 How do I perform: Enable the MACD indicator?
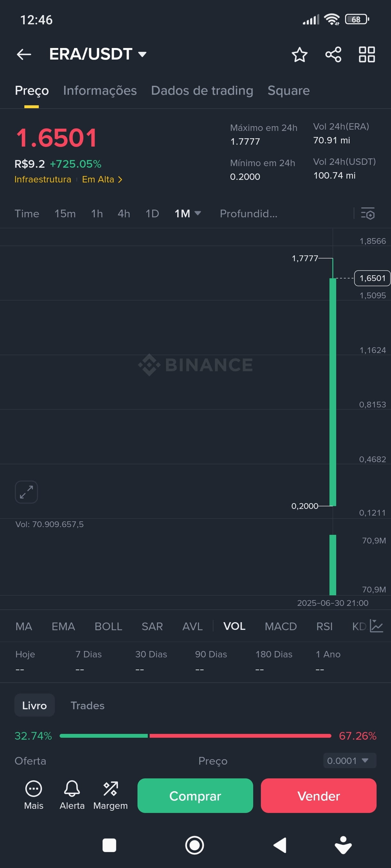coord(280,626)
